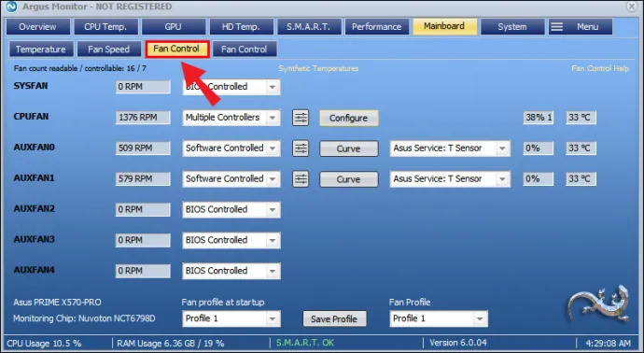Open Fan profile at startup dropdown
644x353 pixels.
pyautogui.click(x=231, y=318)
